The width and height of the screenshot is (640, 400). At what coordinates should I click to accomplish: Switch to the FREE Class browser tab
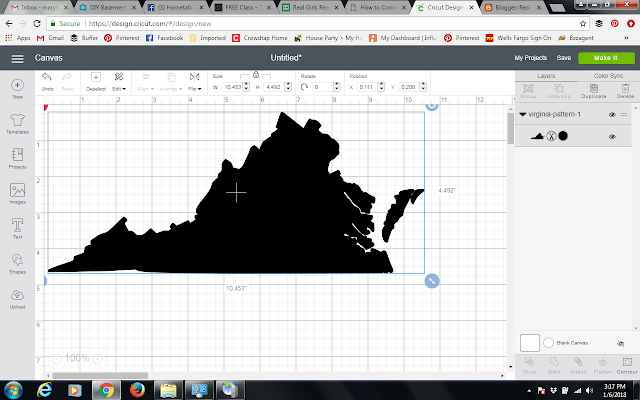(x=242, y=7)
